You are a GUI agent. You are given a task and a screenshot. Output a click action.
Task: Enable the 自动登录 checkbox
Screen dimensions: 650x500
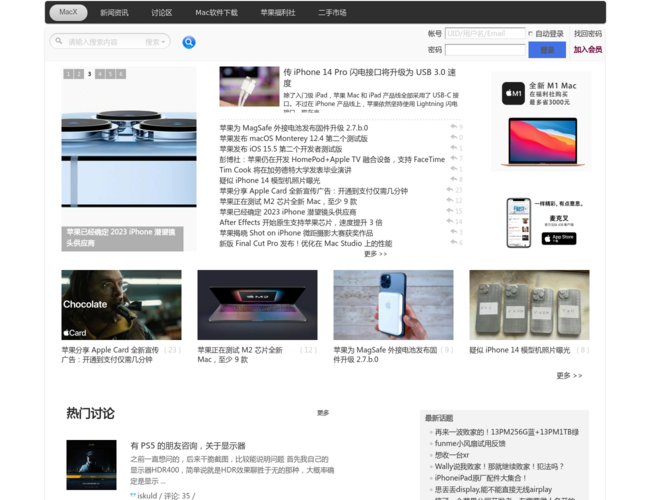tap(530, 34)
